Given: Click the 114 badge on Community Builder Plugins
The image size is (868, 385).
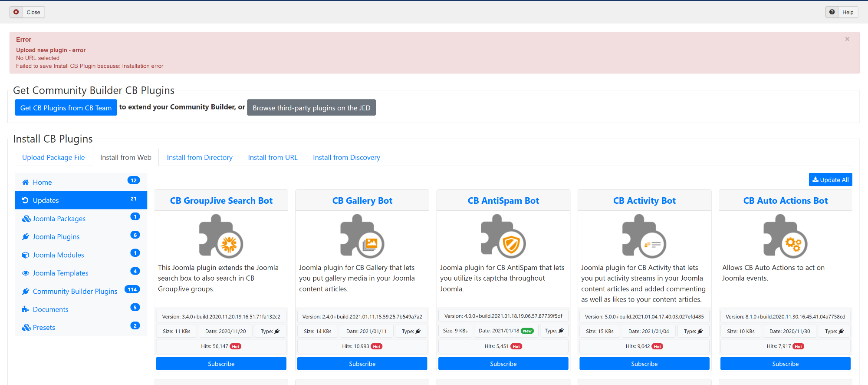Looking at the screenshot, I should [132, 289].
